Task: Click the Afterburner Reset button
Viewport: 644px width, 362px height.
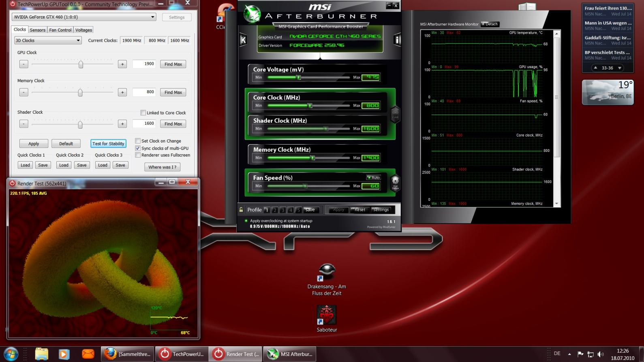Action: pos(360,210)
